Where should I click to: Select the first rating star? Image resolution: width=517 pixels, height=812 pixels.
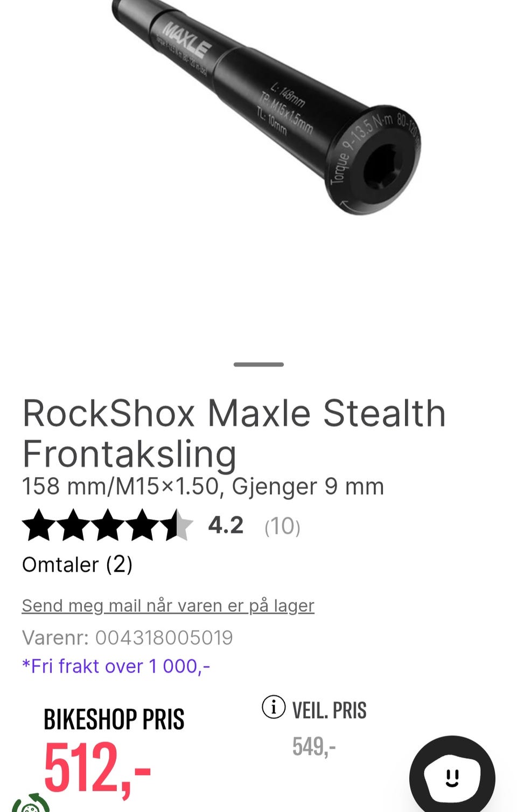39,525
